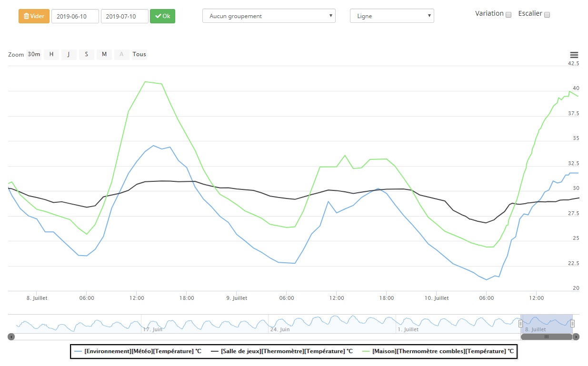Image resolution: width=588 pixels, height=366 pixels.
Task: Open the Ligne chart type dropdown
Action: point(392,16)
